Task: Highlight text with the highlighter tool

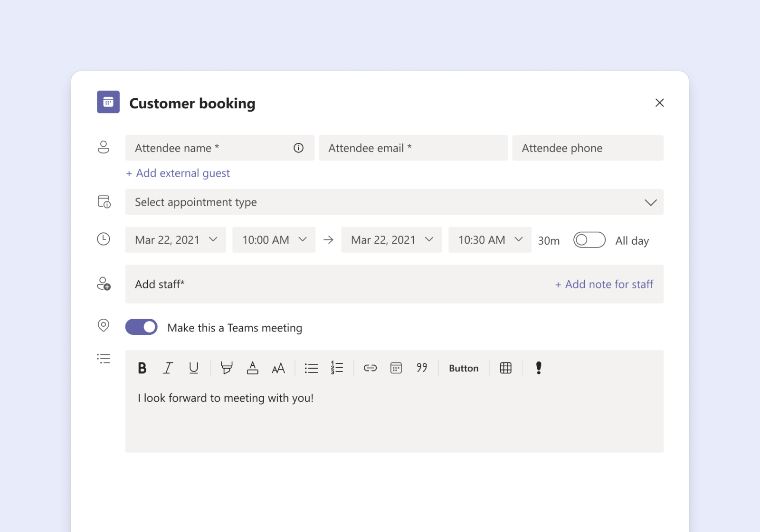Action: [226, 368]
